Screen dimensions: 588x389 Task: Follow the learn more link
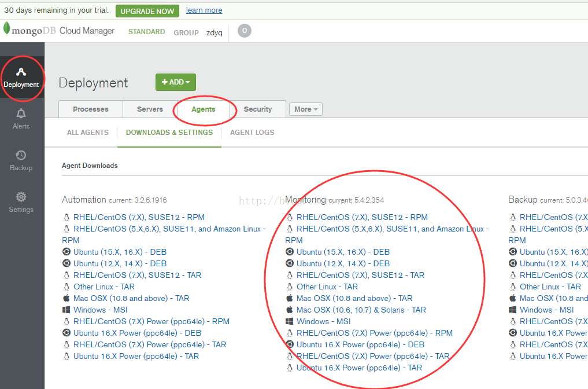click(204, 10)
